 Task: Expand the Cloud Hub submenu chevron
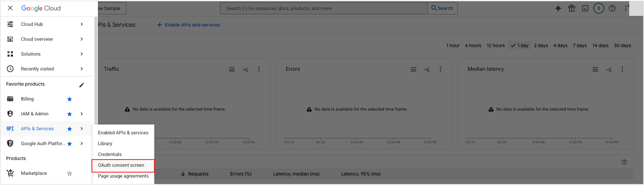[x=82, y=24]
